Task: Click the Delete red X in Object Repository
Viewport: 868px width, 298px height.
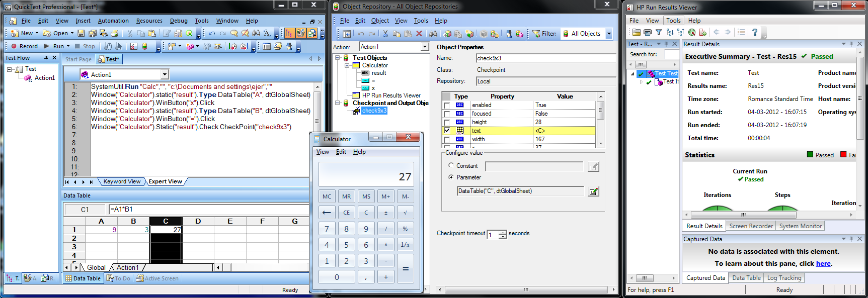Action: click(x=419, y=34)
